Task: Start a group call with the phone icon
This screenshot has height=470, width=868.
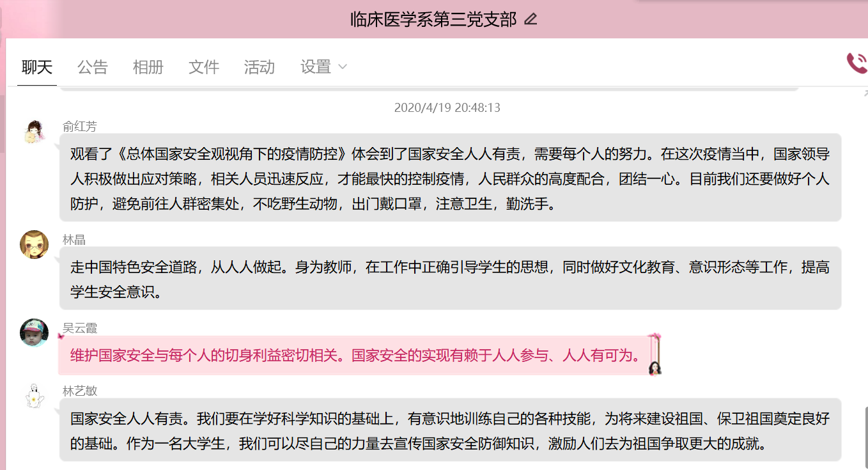Action: point(856,63)
